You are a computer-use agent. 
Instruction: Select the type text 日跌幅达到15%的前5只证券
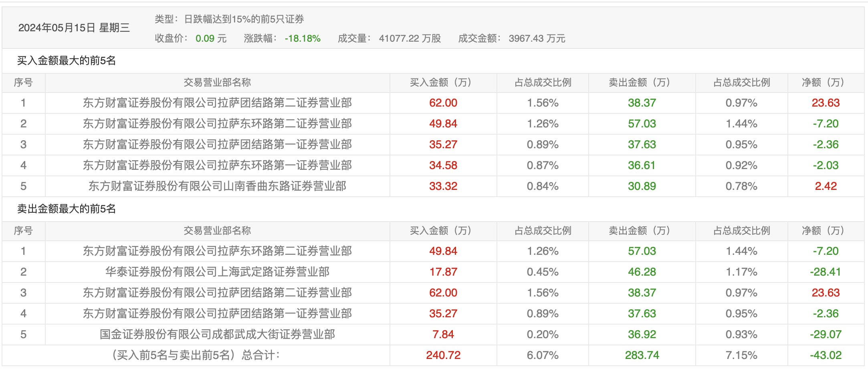[244, 19]
